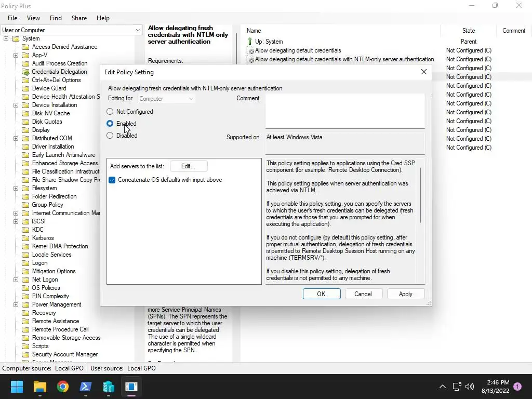Open the Editing for Computer dropdown
Image resolution: width=532 pixels, height=399 pixels.
[x=166, y=99]
